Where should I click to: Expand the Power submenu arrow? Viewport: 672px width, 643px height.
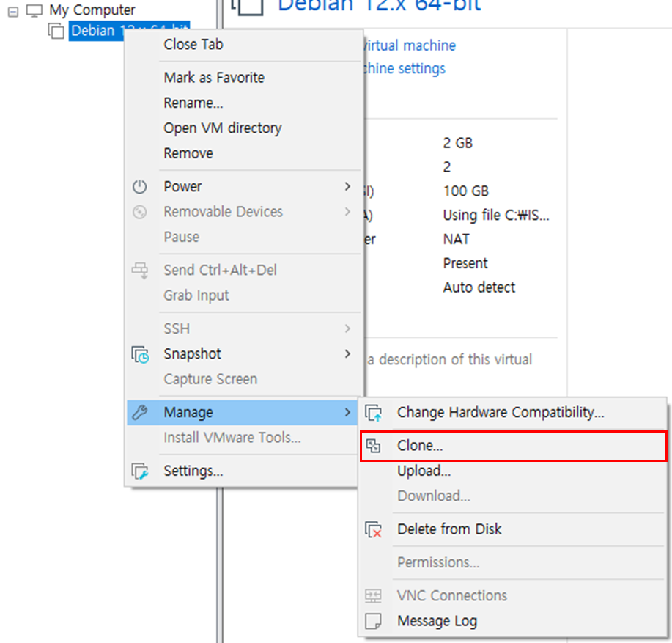pos(347,186)
